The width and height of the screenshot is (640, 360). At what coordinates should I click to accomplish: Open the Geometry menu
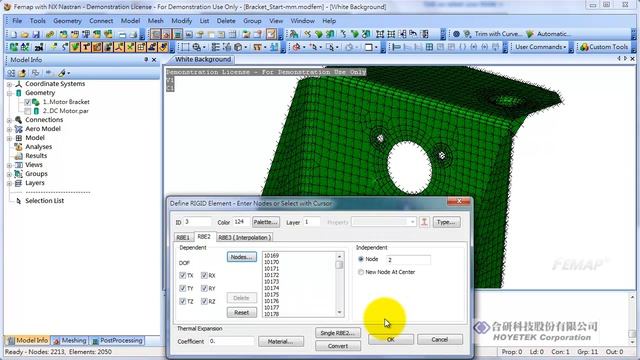[x=67, y=21]
